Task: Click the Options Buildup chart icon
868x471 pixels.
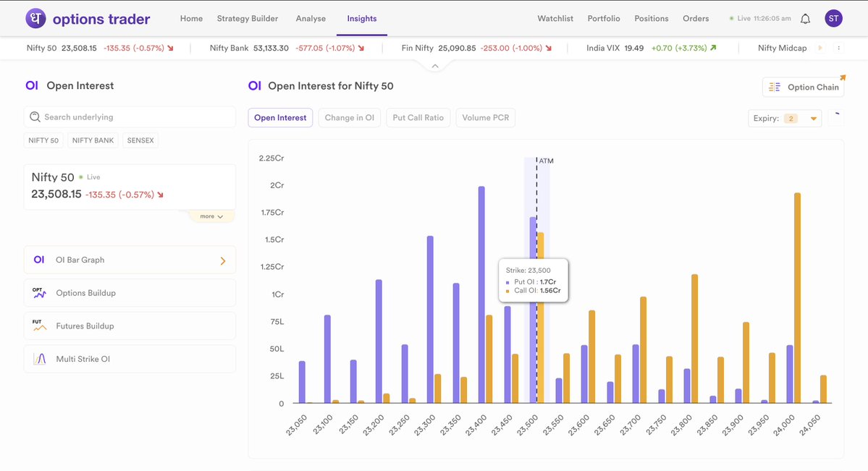Action: (x=39, y=293)
